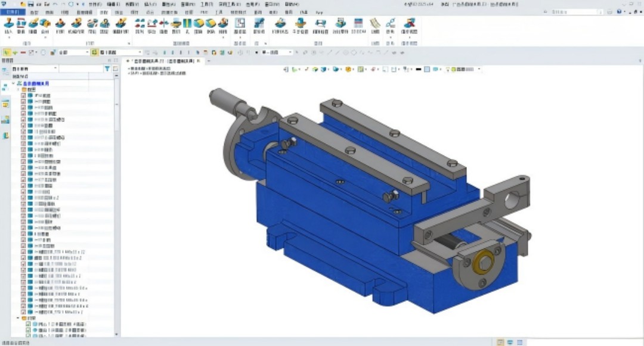644x346 pixels.
Task: Click the filter funnel icon in the manager panel
Action: [x=107, y=69]
